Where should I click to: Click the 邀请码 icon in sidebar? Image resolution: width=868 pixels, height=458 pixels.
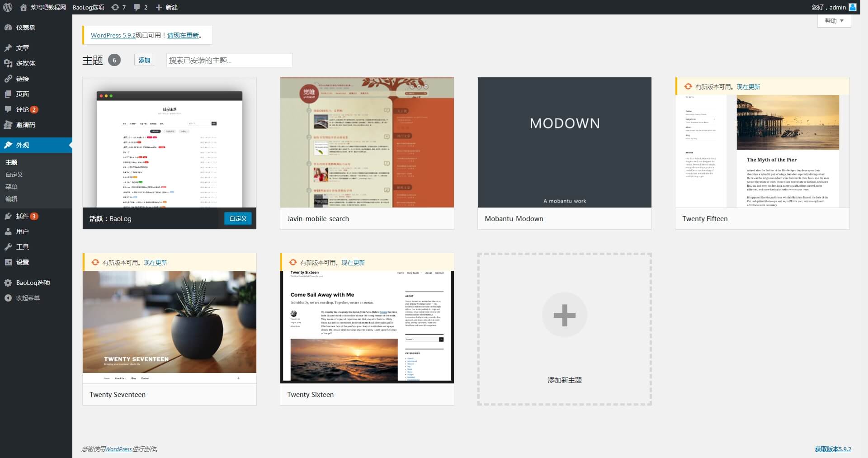[x=8, y=125]
